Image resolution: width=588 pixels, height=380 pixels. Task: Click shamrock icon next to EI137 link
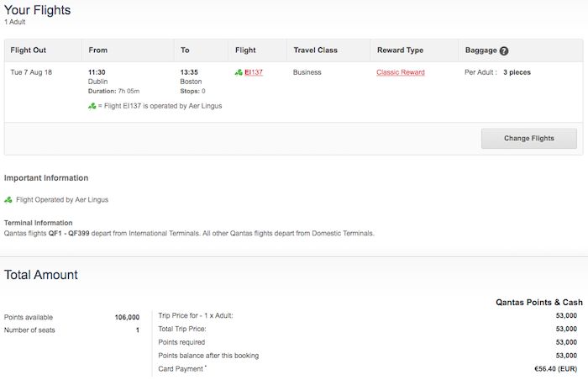(x=239, y=72)
